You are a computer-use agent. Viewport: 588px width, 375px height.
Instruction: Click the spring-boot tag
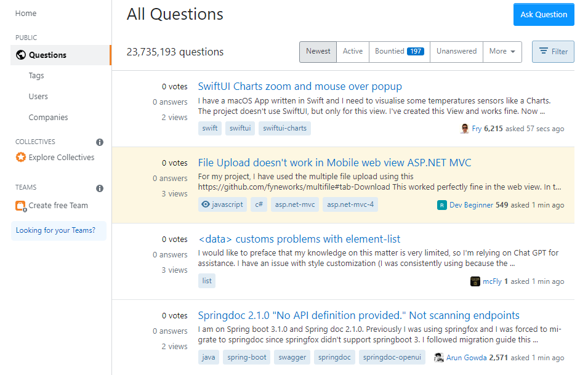click(x=247, y=357)
